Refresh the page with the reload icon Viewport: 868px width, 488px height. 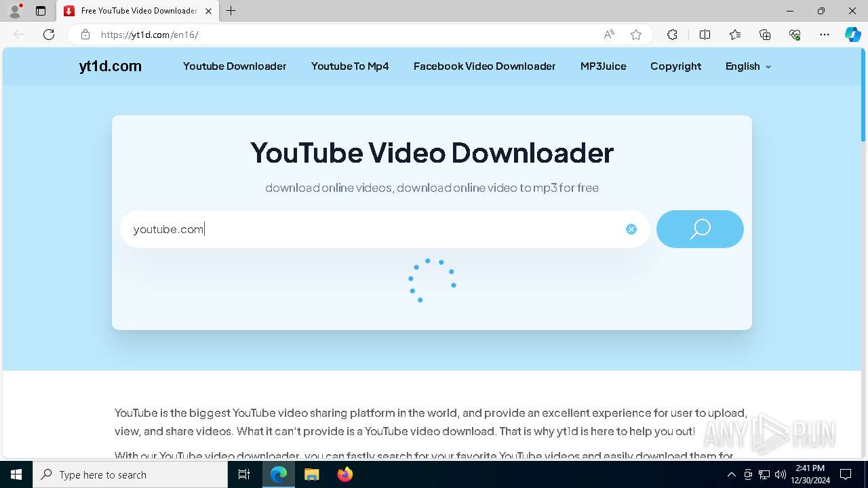pos(49,35)
